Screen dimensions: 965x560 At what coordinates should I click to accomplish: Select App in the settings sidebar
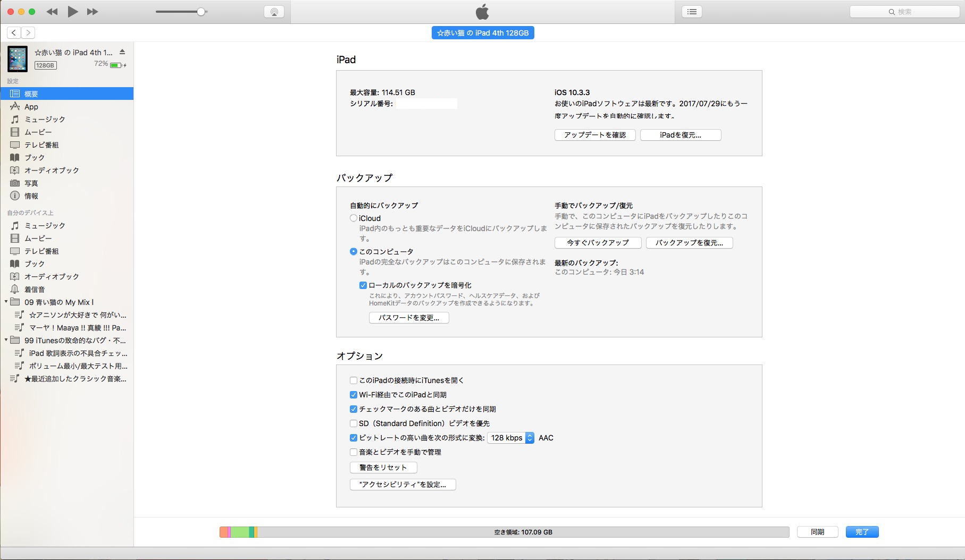(31, 107)
